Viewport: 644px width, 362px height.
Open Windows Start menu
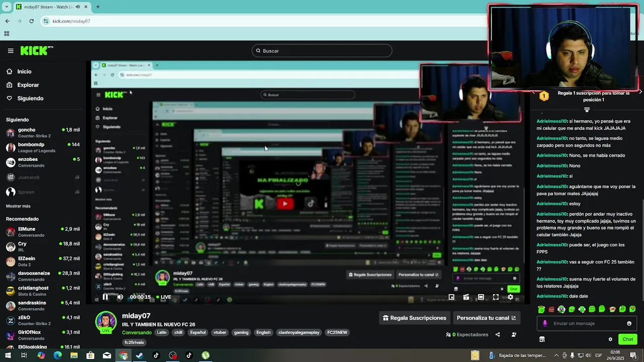(8, 355)
